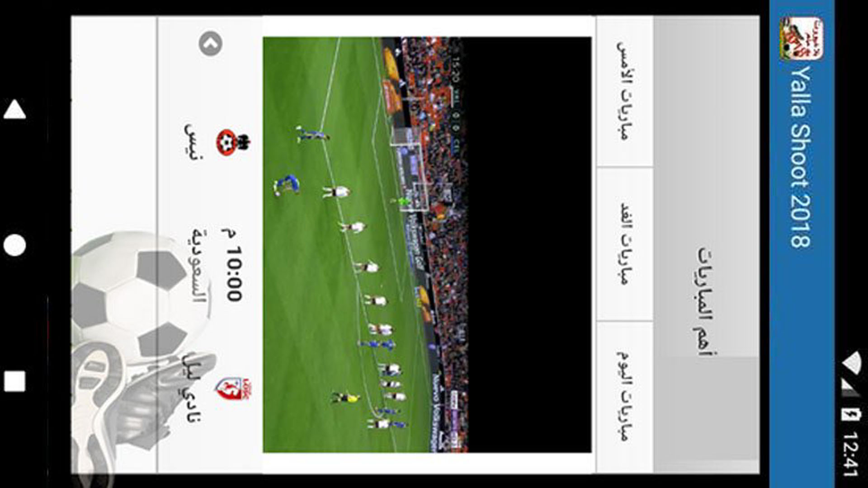Tap the Yalla Shoot app logo icon

click(x=802, y=39)
